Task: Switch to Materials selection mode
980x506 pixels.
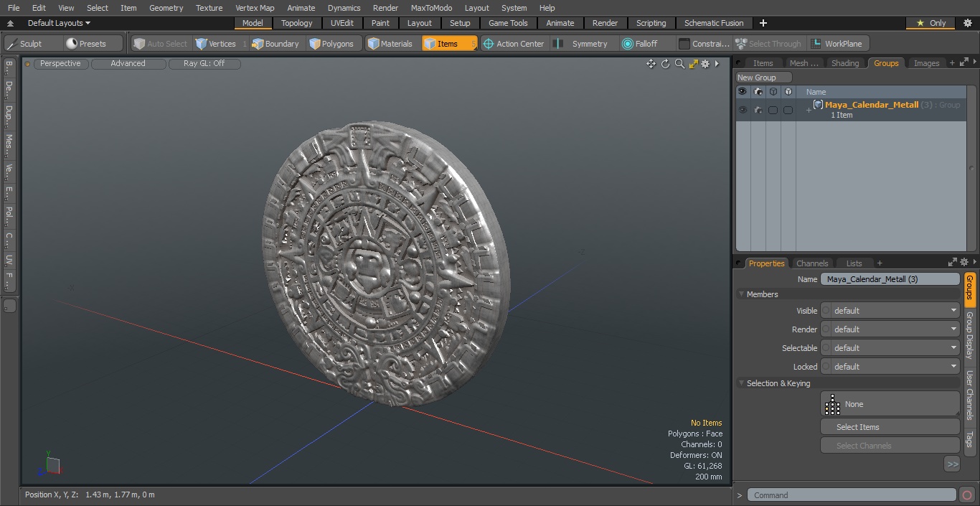Action: tap(392, 44)
